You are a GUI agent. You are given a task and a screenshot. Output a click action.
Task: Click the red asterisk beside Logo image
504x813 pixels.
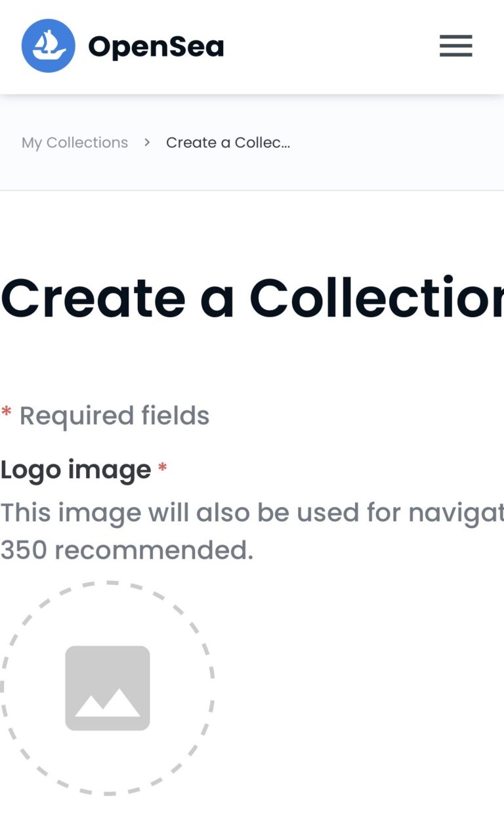point(163,469)
